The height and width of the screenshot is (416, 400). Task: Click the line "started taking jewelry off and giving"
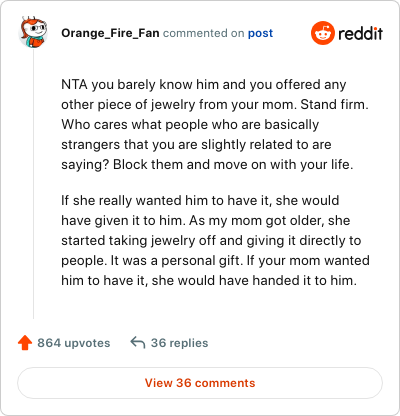coord(211,240)
